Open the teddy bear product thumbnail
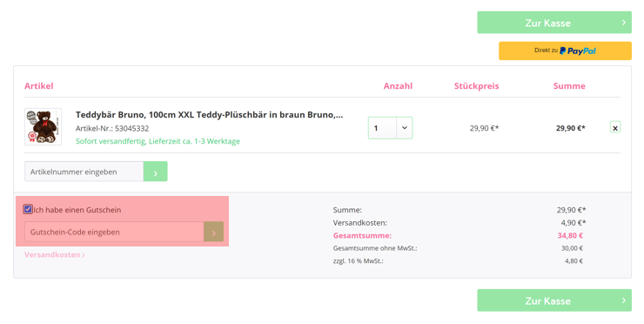This screenshot has height=324, width=644. 44,126
